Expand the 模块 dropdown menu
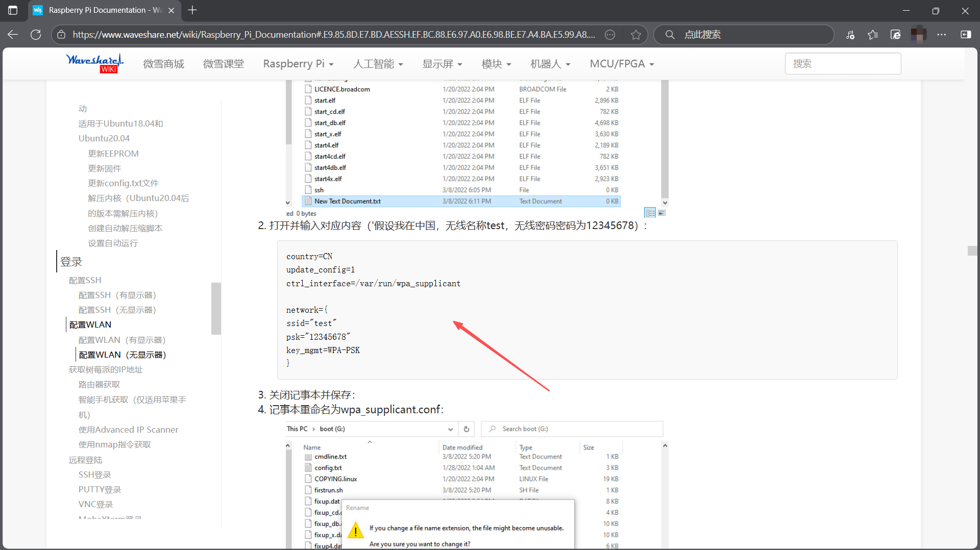This screenshot has height=550, width=980. pos(496,64)
